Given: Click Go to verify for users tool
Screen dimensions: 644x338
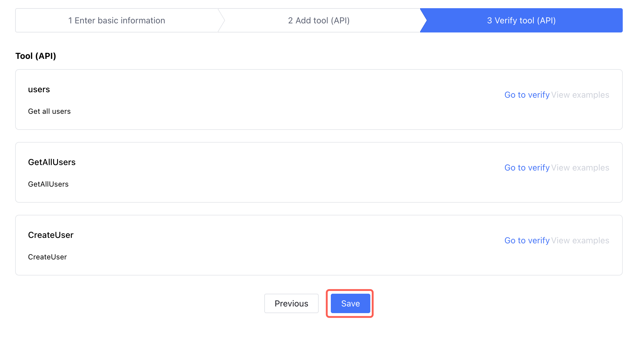Looking at the screenshot, I should [527, 95].
